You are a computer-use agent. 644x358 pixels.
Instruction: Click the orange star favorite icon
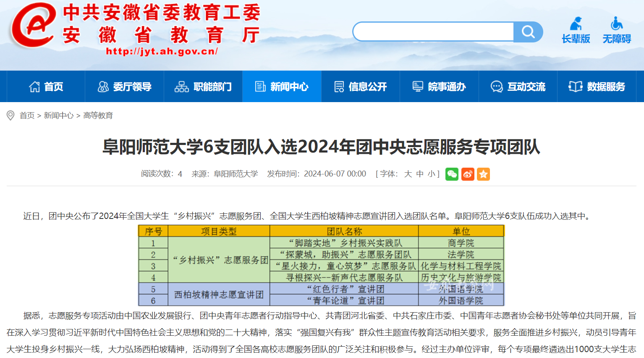point(483,174)
